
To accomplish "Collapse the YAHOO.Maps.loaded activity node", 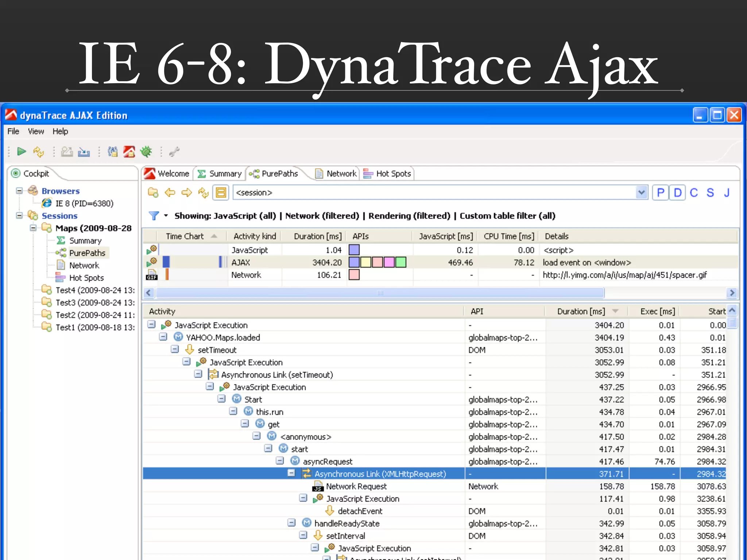I will tap(163, 337).
